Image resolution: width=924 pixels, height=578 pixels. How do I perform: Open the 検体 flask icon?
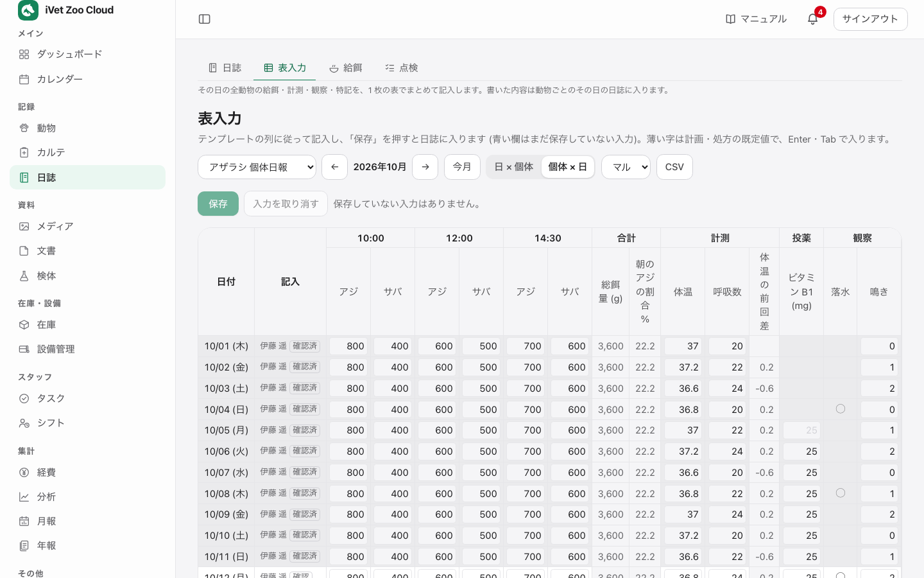[24, 276]
